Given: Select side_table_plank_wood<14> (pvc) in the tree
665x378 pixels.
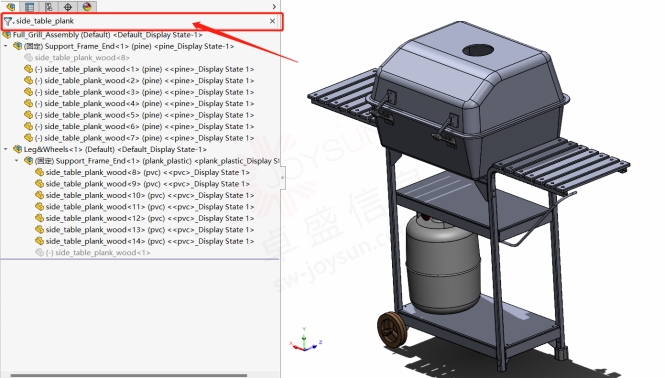Looking at the screenshot, I should click(150, 241).
